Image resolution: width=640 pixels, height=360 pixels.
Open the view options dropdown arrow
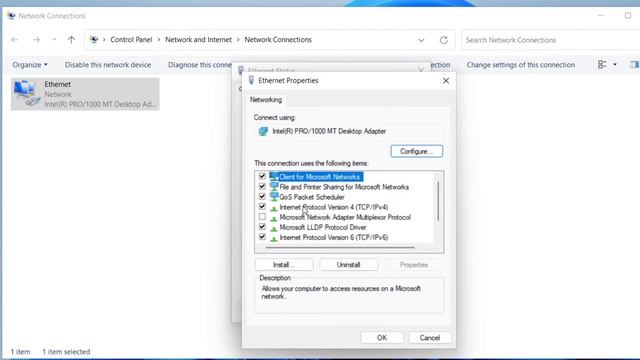[615, 64]
